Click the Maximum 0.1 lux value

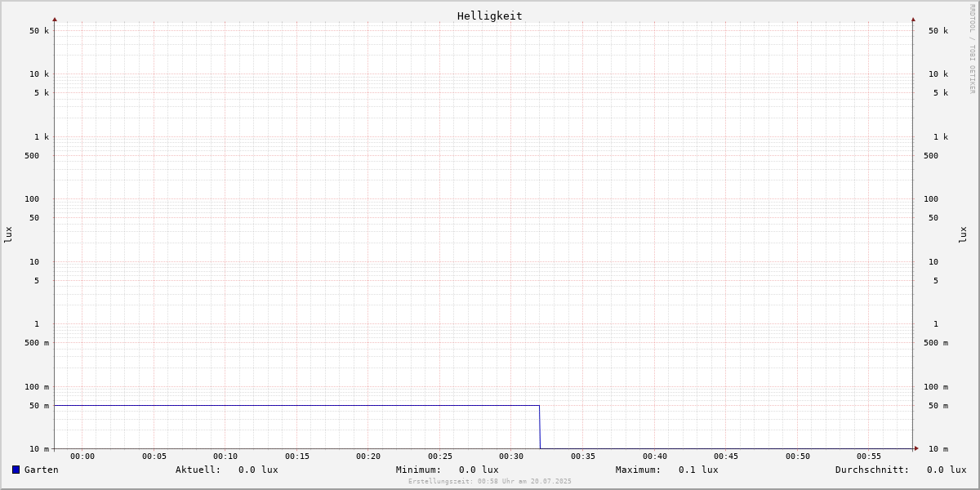click(698, 470)
